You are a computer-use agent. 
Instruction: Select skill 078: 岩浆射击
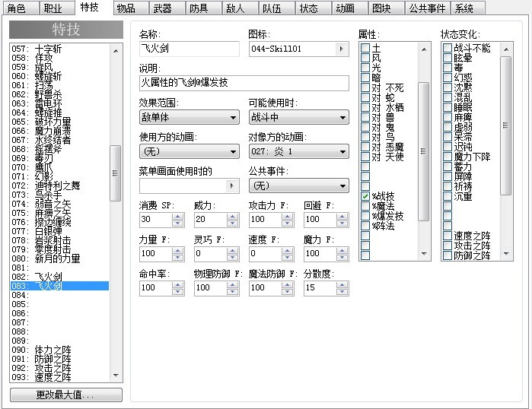(59, 240)
